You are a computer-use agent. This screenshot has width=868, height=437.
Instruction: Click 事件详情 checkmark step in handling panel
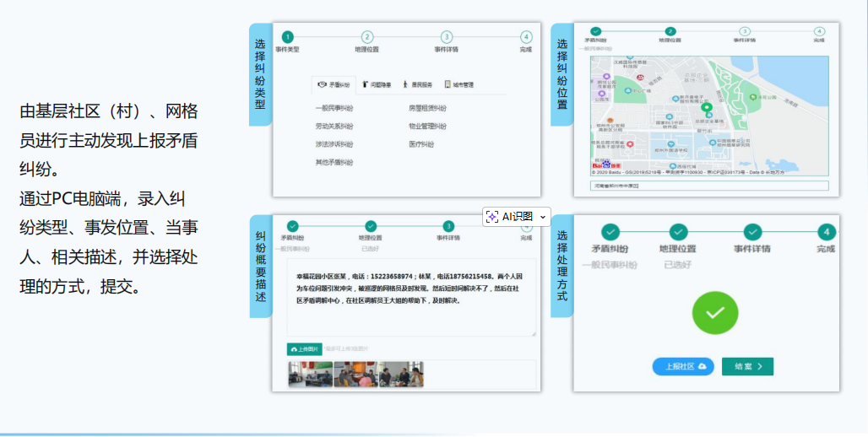(752, 232)
